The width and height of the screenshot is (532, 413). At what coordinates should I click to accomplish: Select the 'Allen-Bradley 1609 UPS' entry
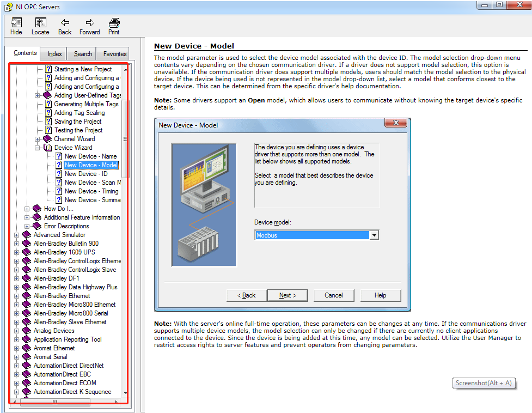coord(64,252)
